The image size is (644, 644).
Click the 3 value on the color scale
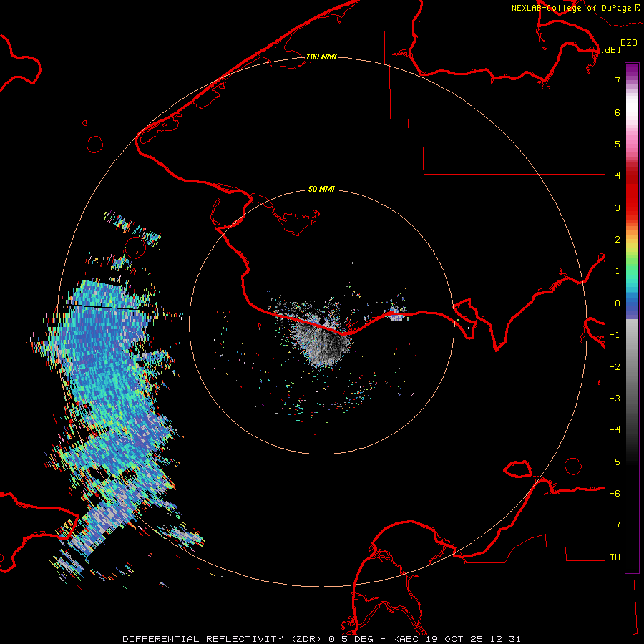click(x=618, y=208)
